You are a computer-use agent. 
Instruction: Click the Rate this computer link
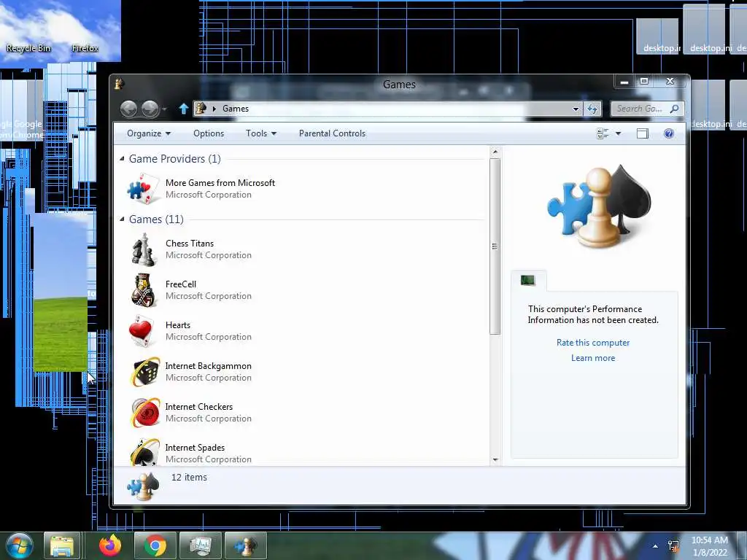593,343
